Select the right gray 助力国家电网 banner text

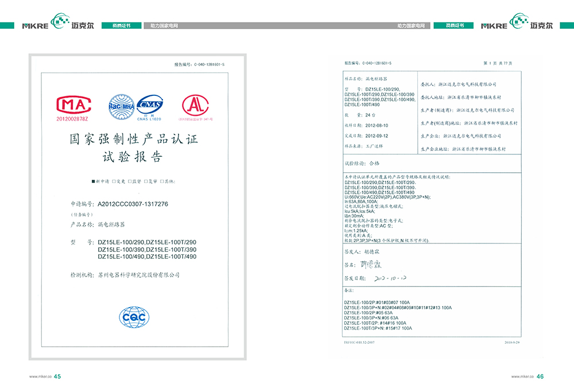(411, 26)
